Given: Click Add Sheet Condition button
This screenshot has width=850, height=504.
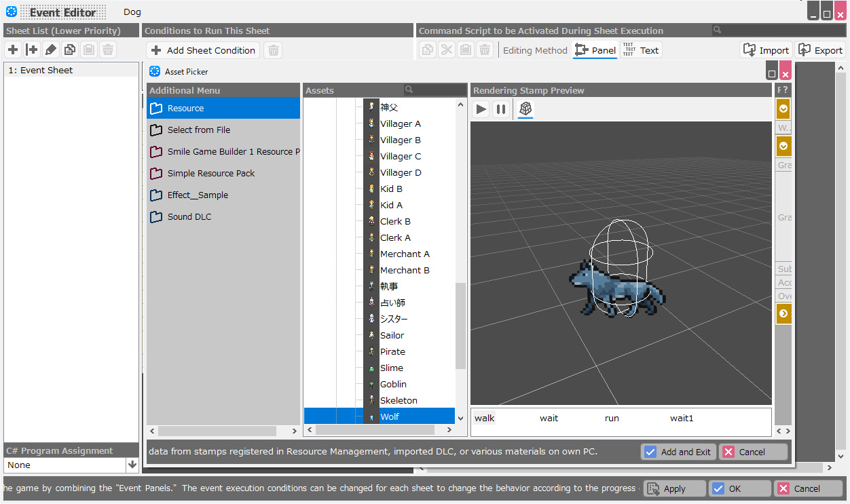Looking at the screenshot, I should click(203, 50).
